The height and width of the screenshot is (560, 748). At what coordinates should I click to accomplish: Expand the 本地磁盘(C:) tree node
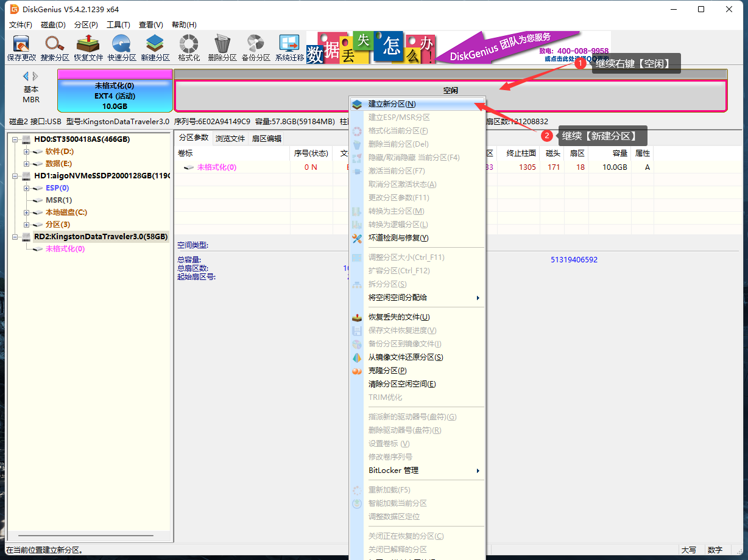(x=26, y=212)
